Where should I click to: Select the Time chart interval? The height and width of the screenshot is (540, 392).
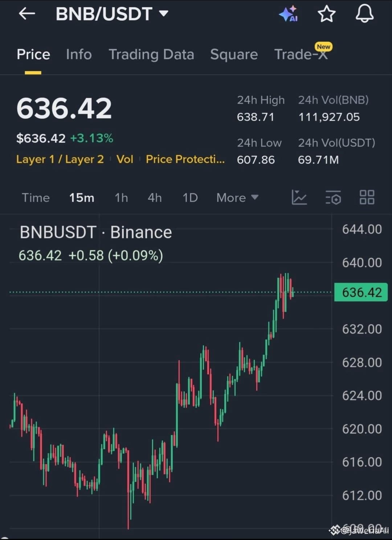36,198
